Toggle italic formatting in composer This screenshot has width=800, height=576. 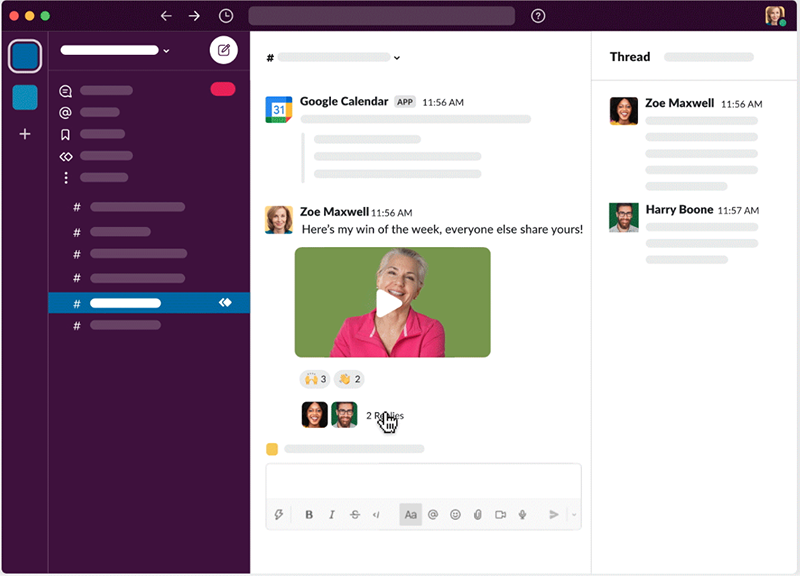pyautogui.click(x=332, y=515)
